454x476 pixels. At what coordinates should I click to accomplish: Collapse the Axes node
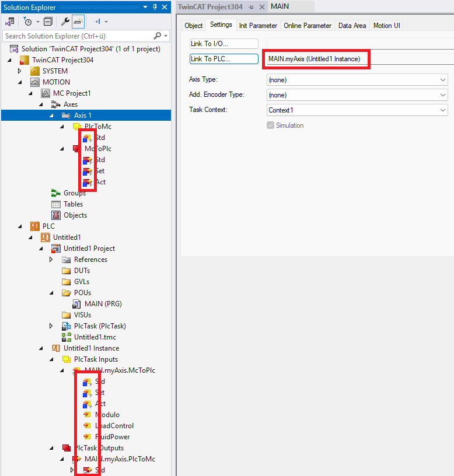pyautogui.click(x=41, y=104)
